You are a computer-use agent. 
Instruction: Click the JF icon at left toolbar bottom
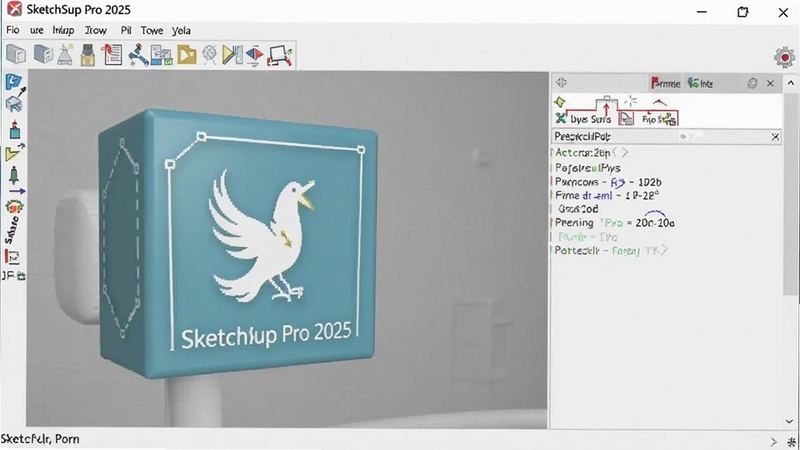pos(13,276)
